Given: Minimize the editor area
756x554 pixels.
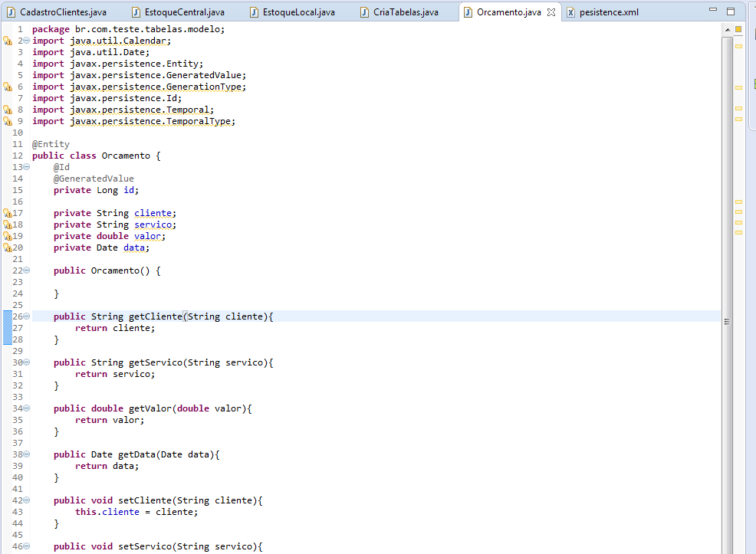Looking at the screenshot, I should (713, 9).
